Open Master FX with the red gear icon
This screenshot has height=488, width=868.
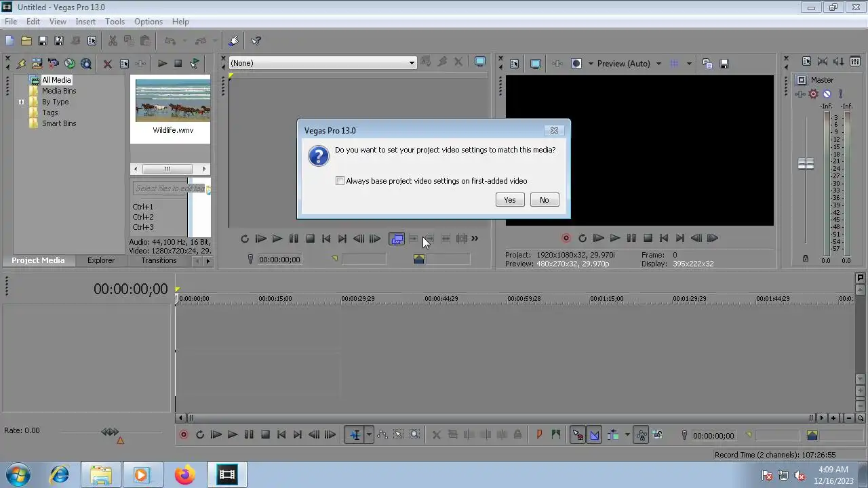(813, 94)
